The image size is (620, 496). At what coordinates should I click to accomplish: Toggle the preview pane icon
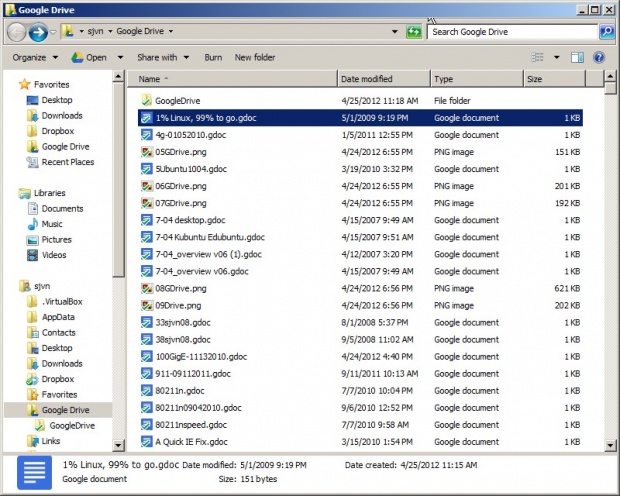tap(577, 58)
